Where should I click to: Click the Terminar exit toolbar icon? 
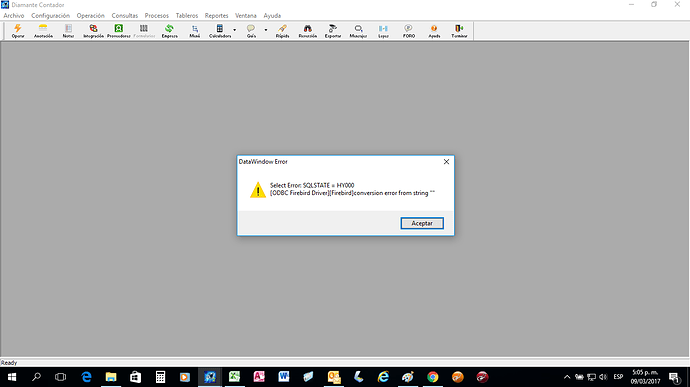click(459, 31)
